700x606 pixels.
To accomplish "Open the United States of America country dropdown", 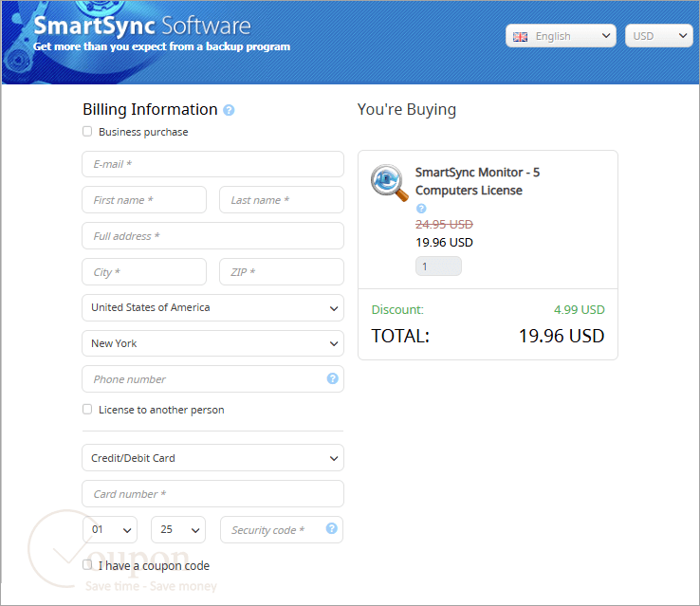I will click(x=213, y=307).
